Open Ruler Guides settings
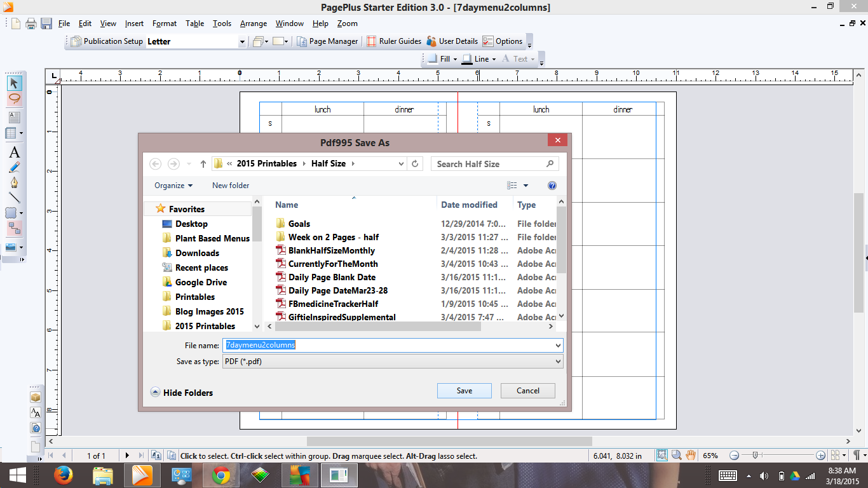 (x=394, y=41)
